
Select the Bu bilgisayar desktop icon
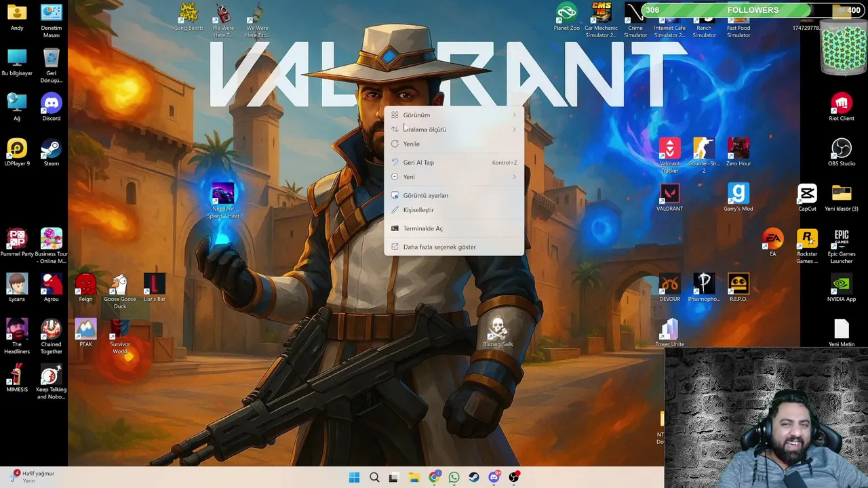coord(17,62)
